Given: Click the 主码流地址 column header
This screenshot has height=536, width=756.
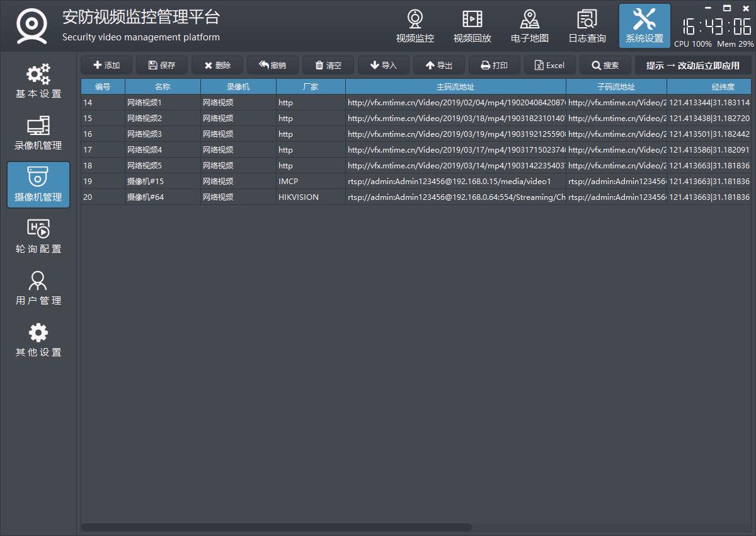Looking at the screenshot, I should (455, 86).
